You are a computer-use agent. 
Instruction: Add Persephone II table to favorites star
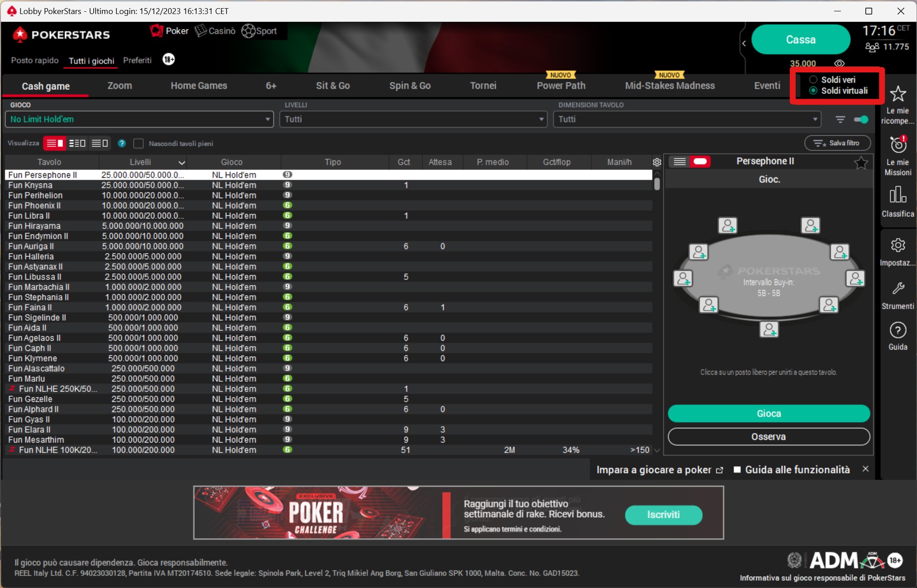[x=861, y=162]
